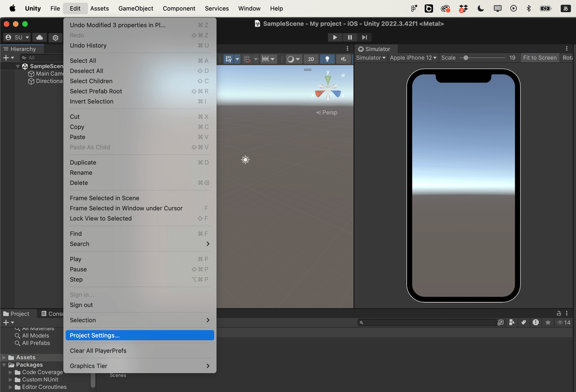Toggle grid snapping icon in Scene toolbar

pos(228,59)
